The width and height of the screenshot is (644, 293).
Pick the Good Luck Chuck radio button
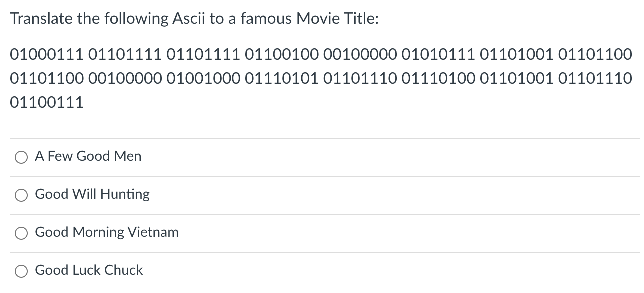coord(21,271)
